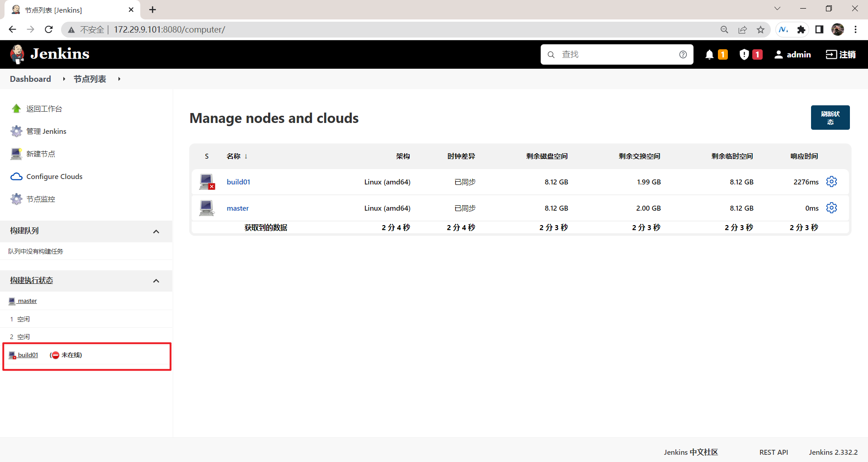The image size is (868, 462).
Task: Click the bookmark star icon
Action: [x=760, y=29]
